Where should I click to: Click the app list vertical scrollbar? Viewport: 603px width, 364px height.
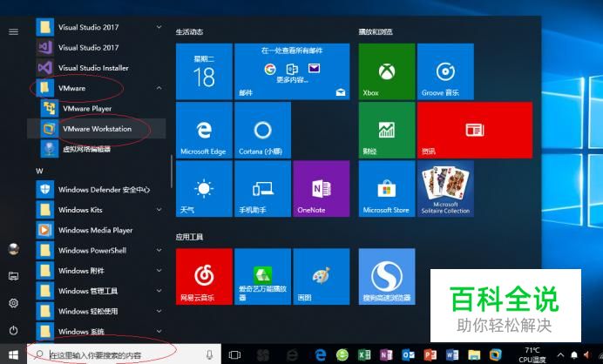pyautogui.click(x=172, y=172)
